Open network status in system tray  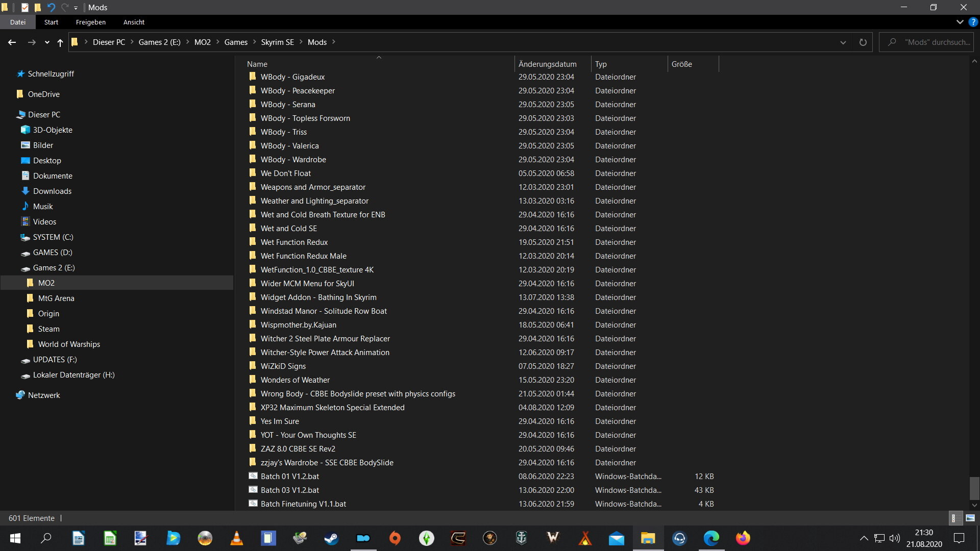(x=879, y=538)
